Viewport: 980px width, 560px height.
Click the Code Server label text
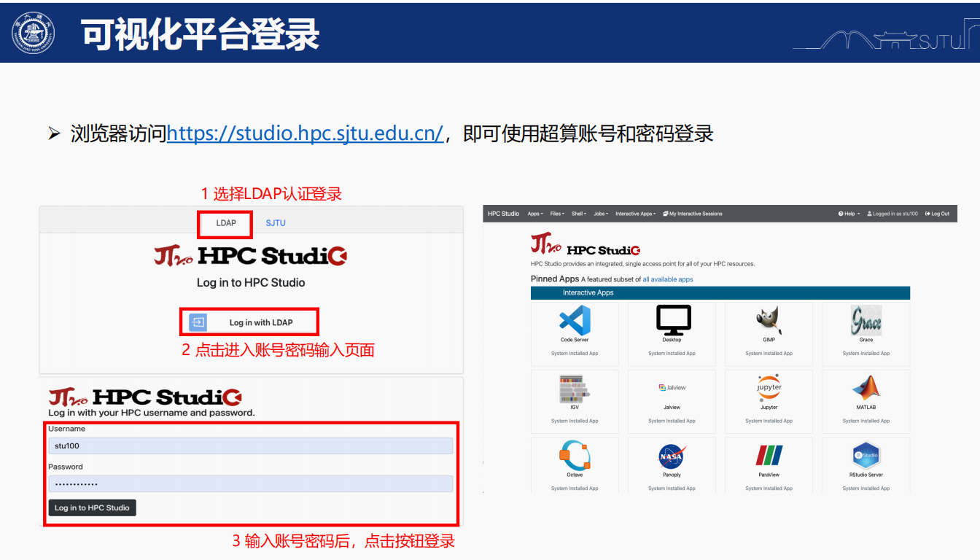tap(575, 340)
